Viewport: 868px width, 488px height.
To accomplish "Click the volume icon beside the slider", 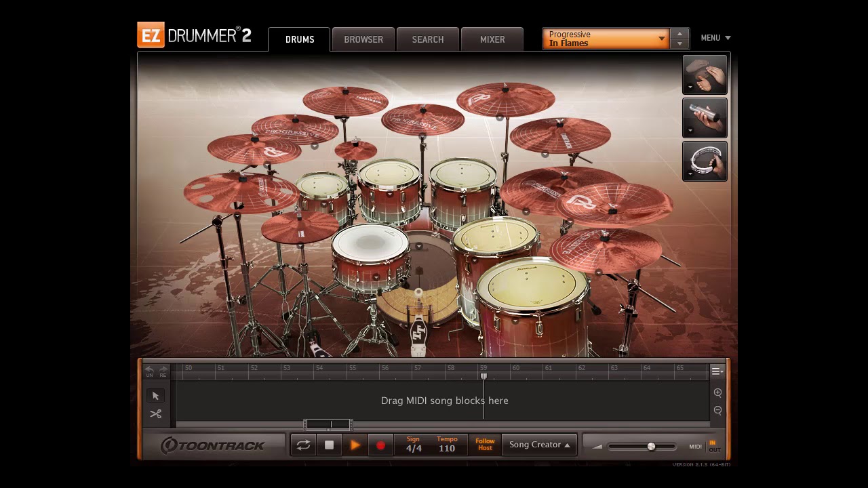I will pos(597,447).
